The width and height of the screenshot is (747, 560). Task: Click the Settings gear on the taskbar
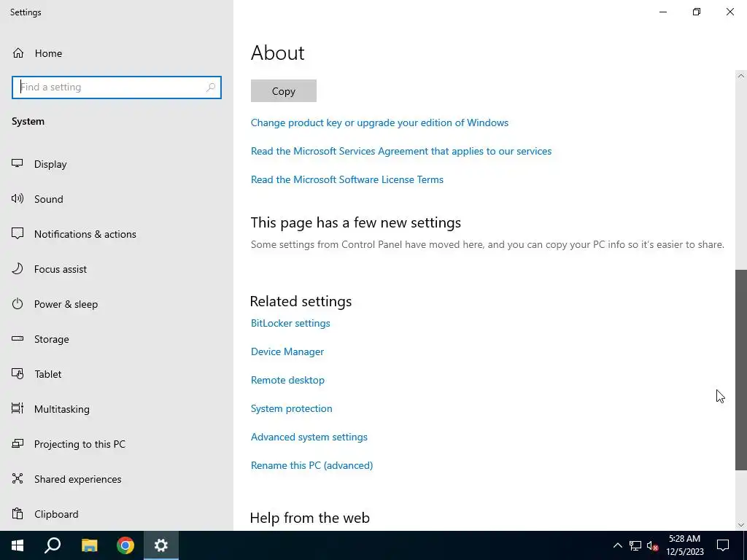tap(161, 545)
